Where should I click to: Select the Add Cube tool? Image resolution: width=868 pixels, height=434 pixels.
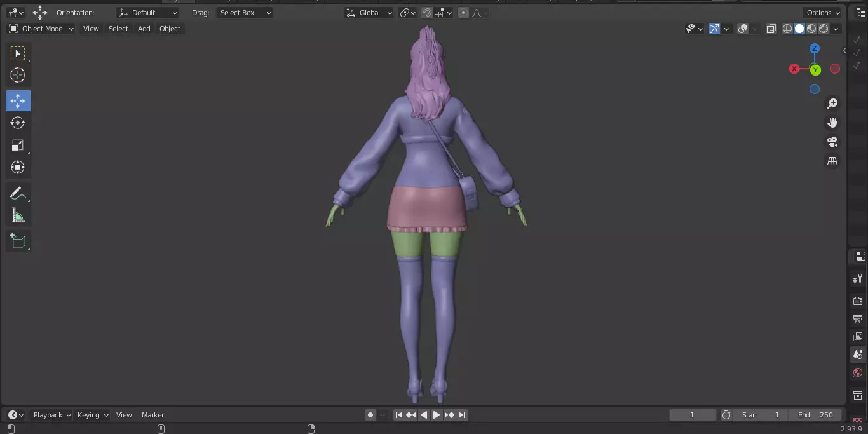click(x=18, y=241)
